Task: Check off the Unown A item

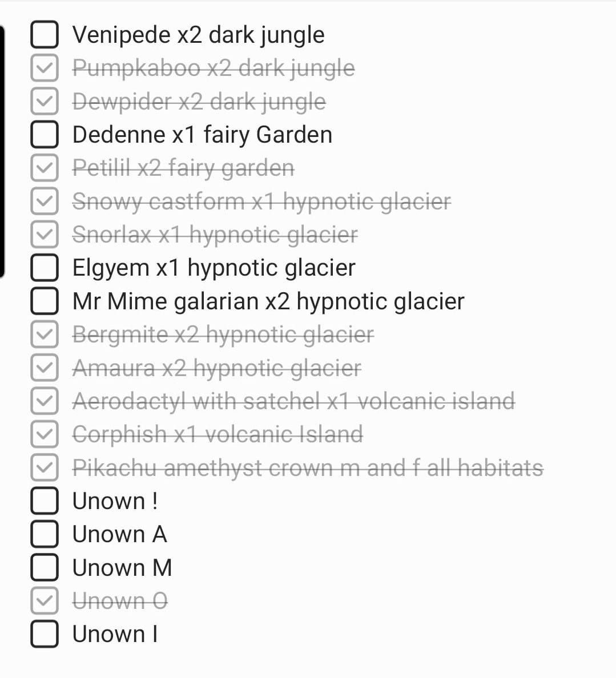Action: [44, 534]
